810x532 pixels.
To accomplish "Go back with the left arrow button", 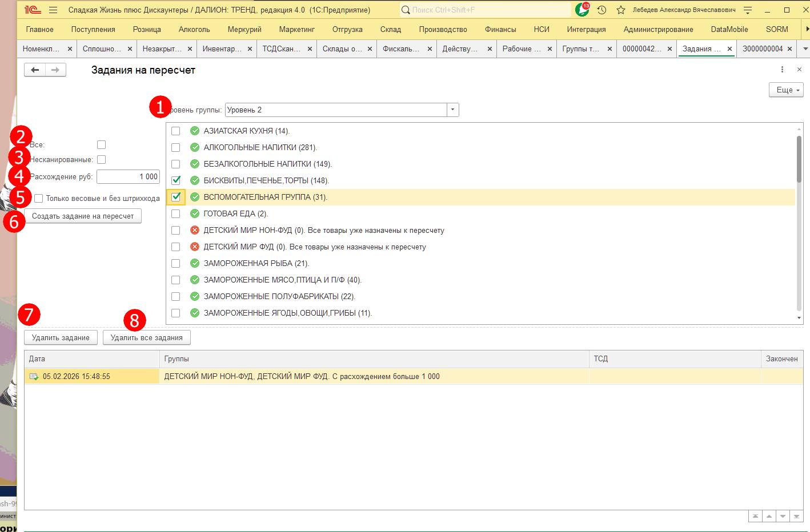I will pyautogui.click(x=35, y=70).
